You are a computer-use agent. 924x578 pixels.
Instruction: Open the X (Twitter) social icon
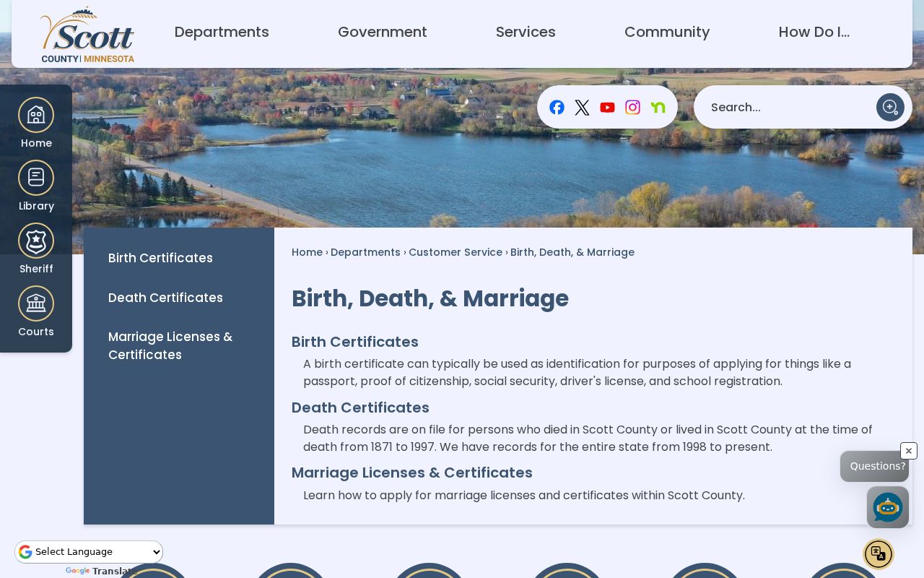point(582,108)
